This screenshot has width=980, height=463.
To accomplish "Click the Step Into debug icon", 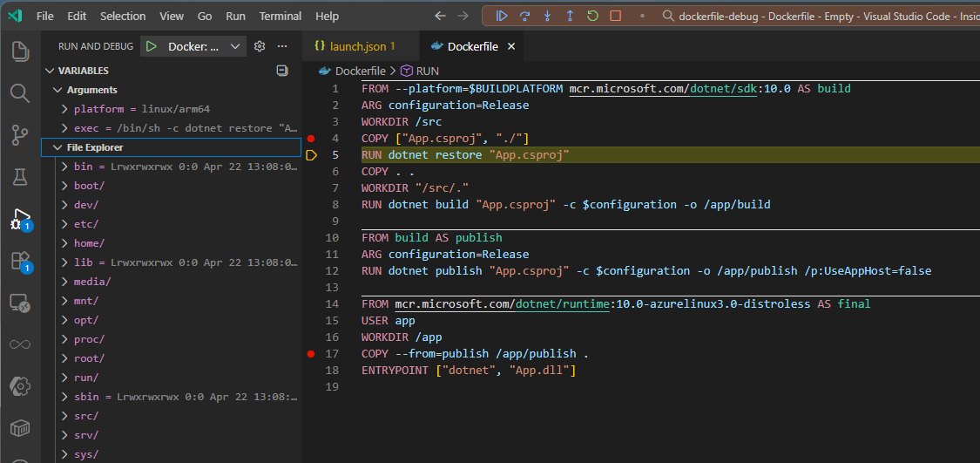I will [x=547, y=16].
